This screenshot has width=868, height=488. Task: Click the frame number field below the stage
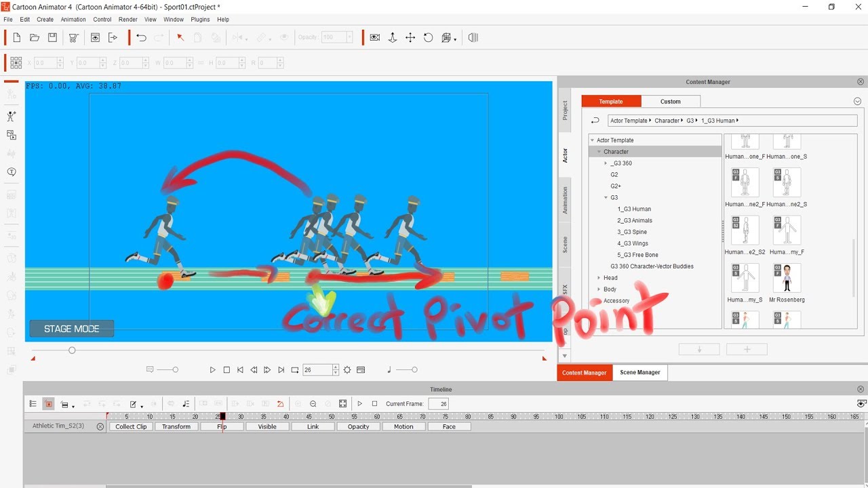[x=317, y=370]
